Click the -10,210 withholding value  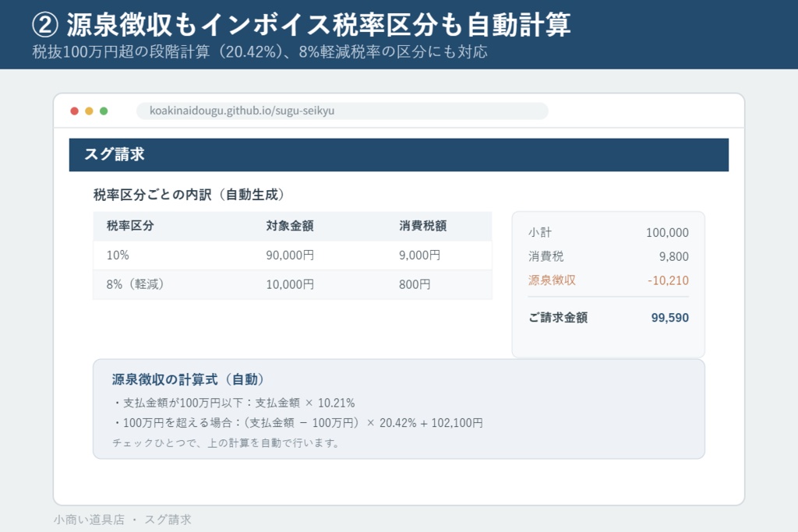668,280
